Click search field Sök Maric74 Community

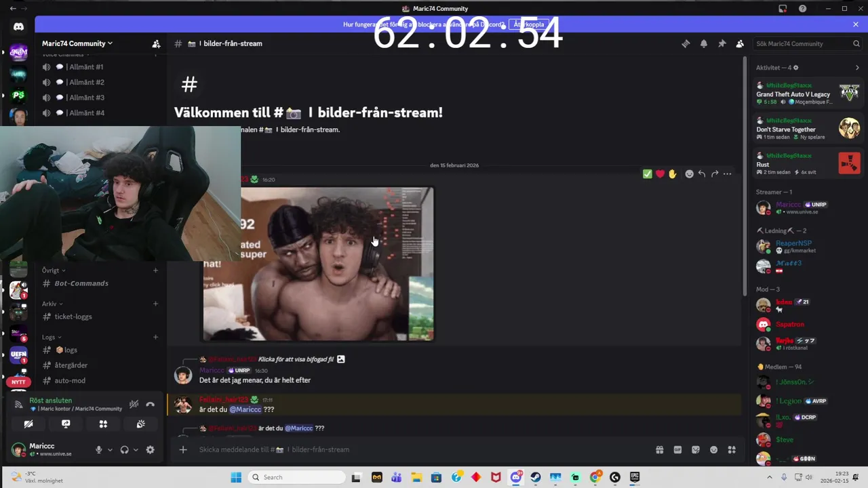click(807, 43)
